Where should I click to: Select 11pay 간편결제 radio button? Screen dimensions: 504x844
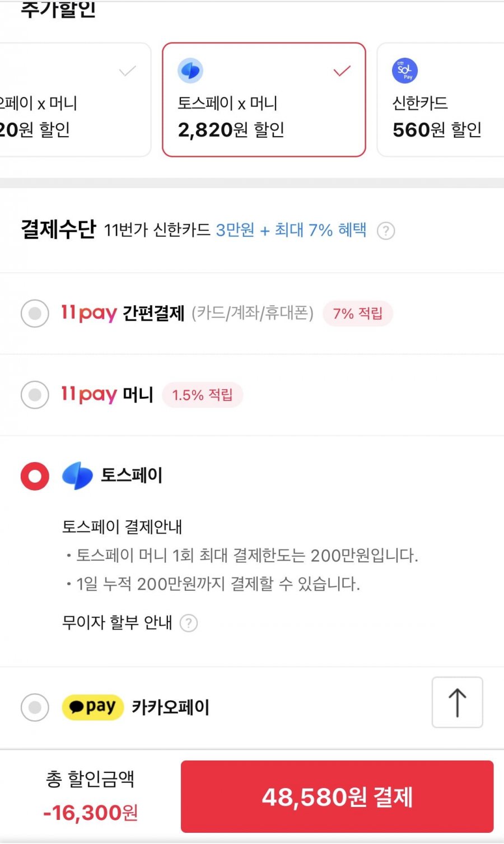click(x=35, y=313)
